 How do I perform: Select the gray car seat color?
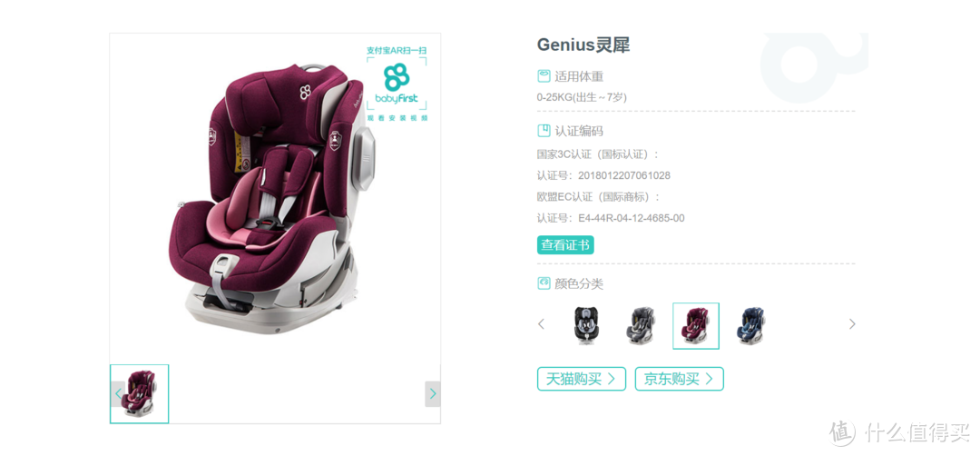(x=642, y=326)
